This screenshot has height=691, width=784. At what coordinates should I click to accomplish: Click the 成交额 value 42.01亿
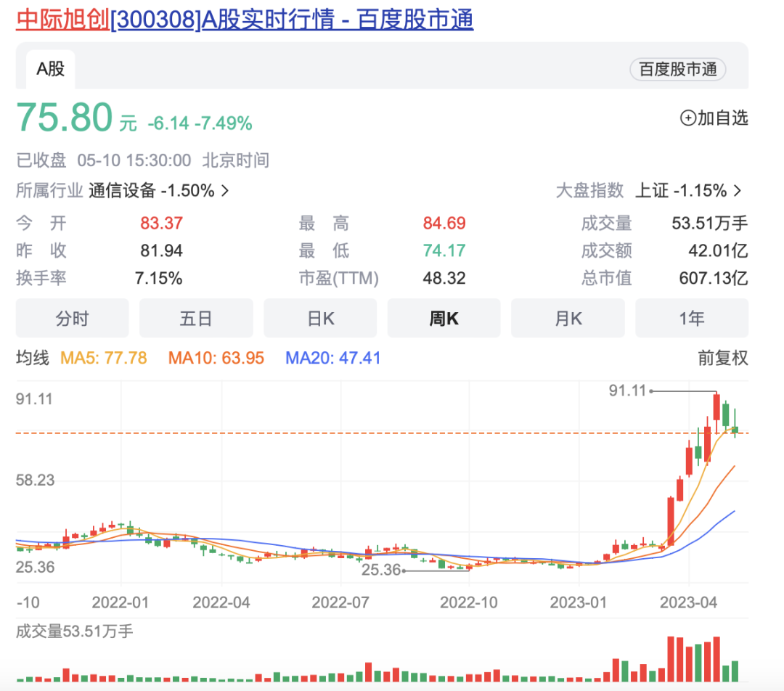pyautogui.click(x=719, y=250)
